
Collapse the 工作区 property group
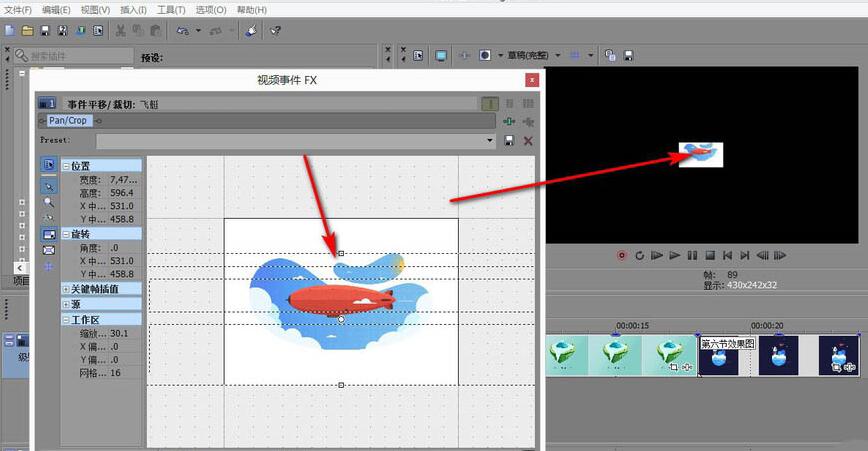point(66,320)
